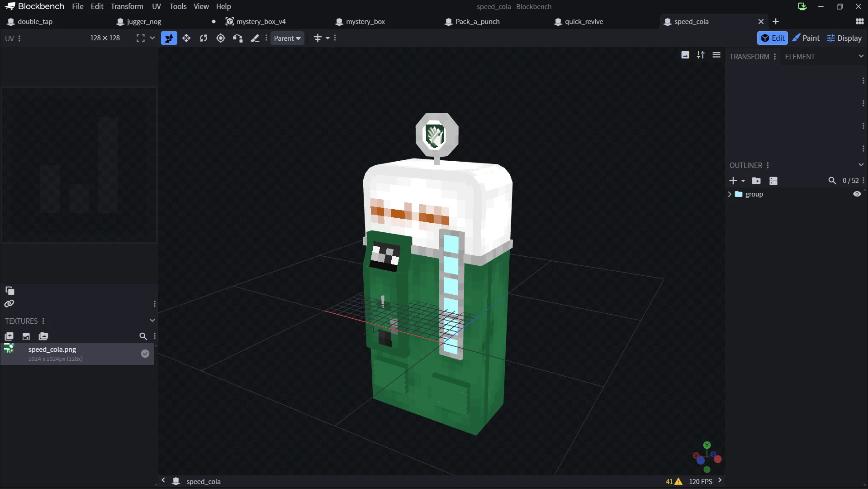Open the panel layout grid icon top right
The image size is (868, 489).
[859, 21]
